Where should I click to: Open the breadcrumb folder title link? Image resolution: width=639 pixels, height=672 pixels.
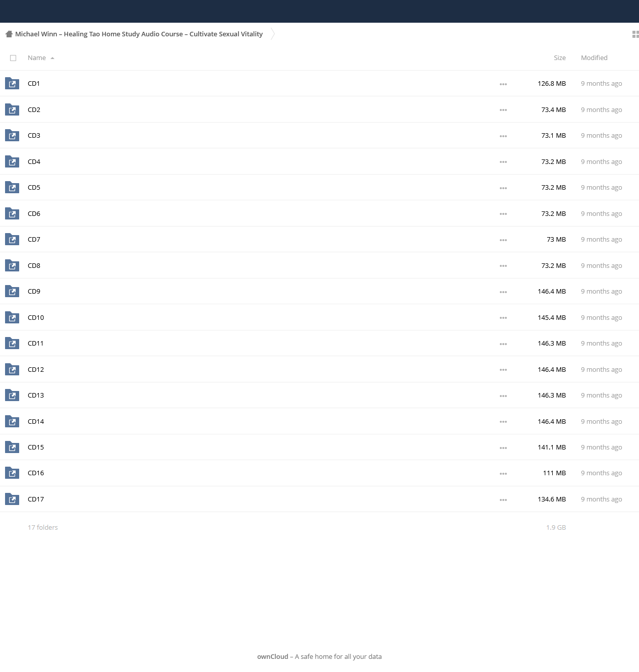click(x=139, y=34)
